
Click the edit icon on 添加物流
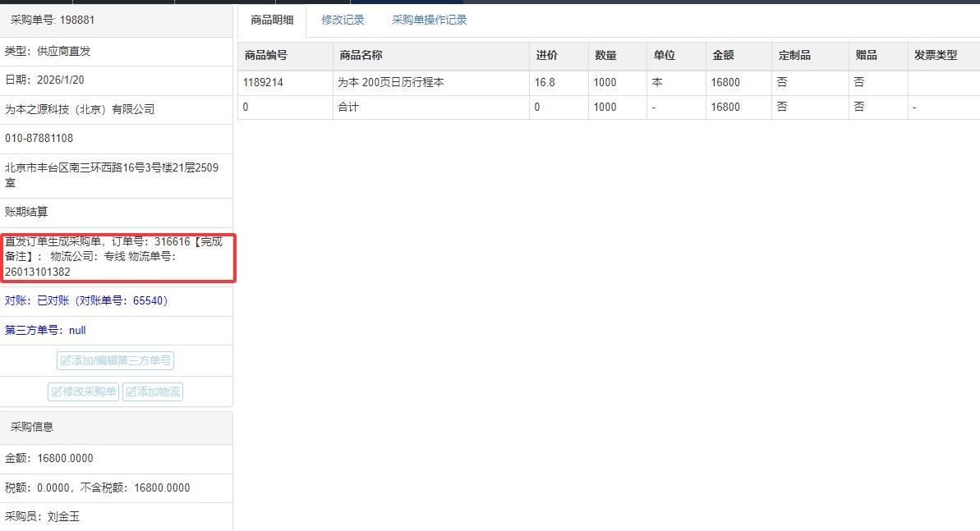[x=130, y=392]
